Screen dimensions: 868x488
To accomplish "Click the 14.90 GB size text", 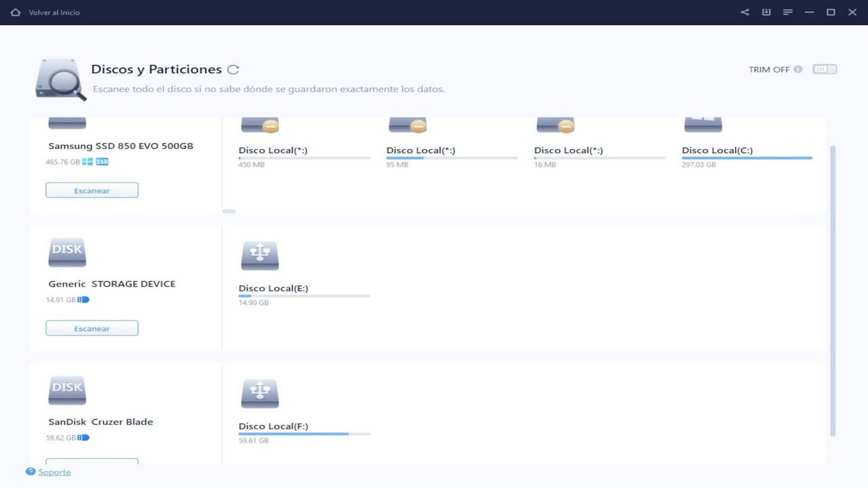I will [x=254, y=302].
